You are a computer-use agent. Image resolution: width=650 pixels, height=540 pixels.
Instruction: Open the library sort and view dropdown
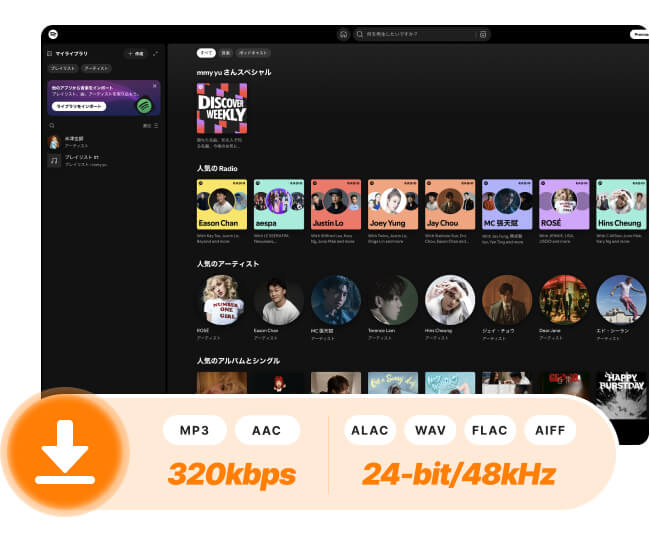150,126
